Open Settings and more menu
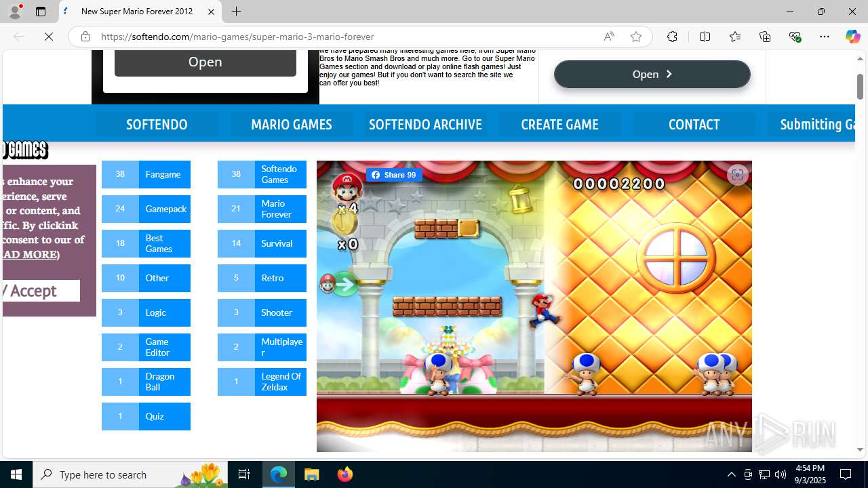Image resolution: width=868 pixels, height=488 pixels. (x=825, y=37)
